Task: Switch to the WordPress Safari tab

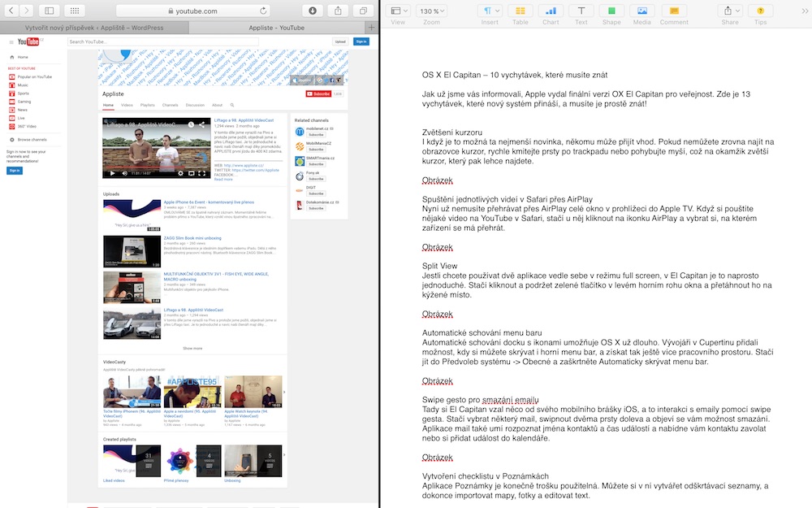Action: click(93, 27)
